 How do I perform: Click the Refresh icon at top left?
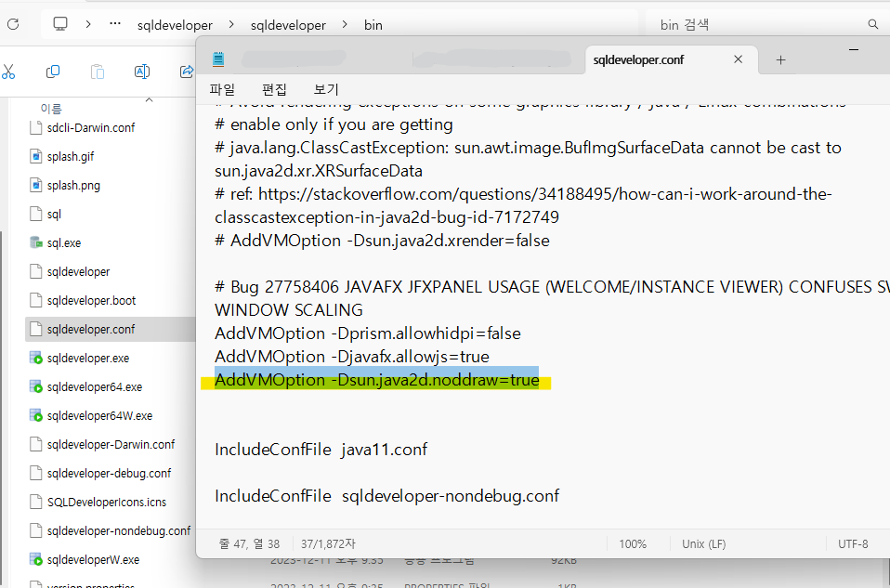coord(11,24)
